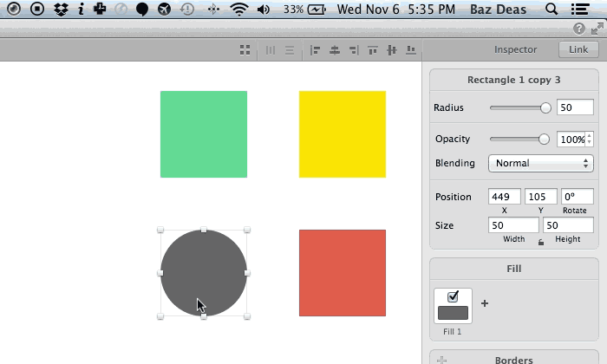
Task: Open the help question mark icon
Action: [x=579, y=29]
